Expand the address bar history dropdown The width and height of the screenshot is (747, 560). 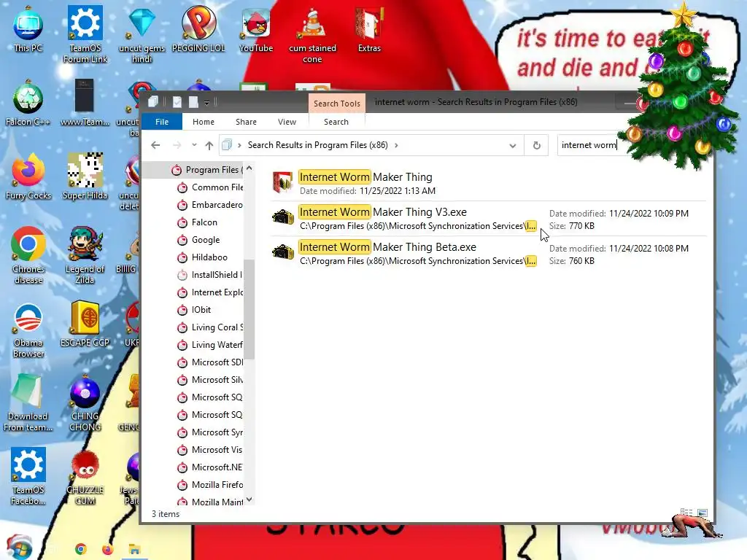click(x=513, y=146)
